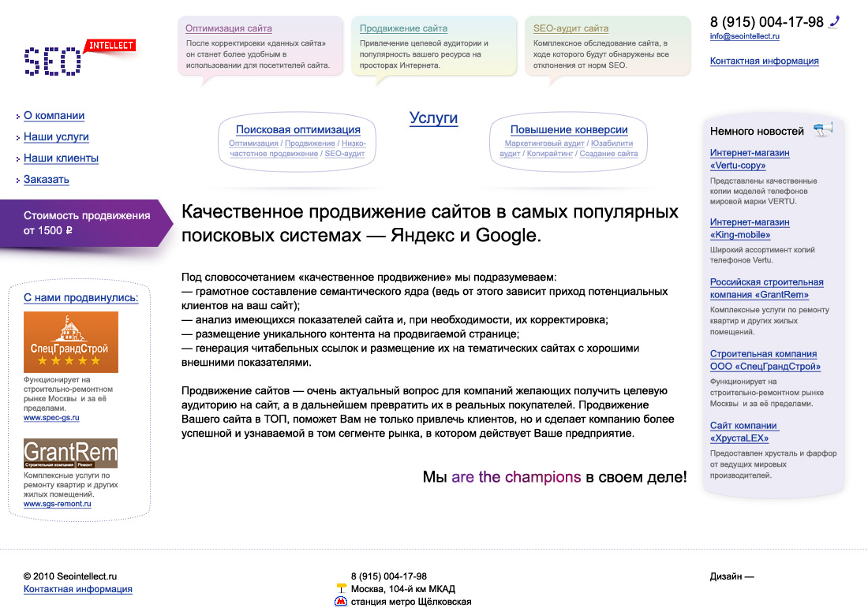
Task: Click the are the champions colored slogan
Action: 516,477
